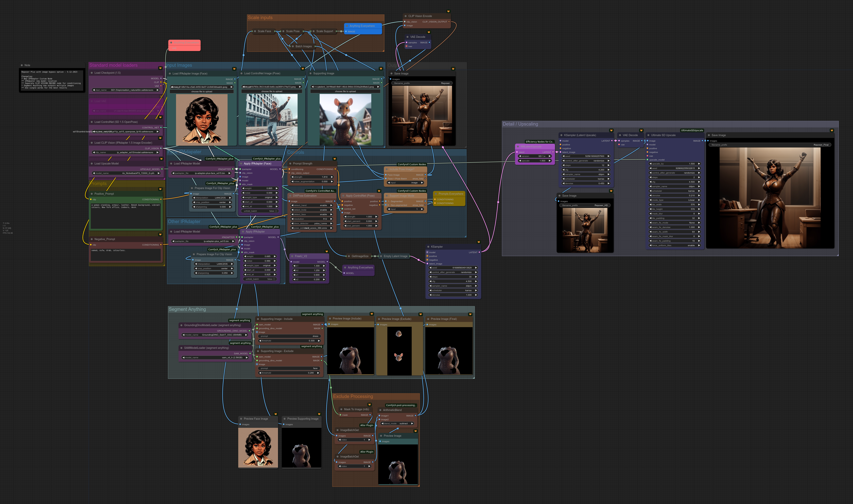Collapse the KSampler (Latent Upscale) node dot

click(561, 135)
